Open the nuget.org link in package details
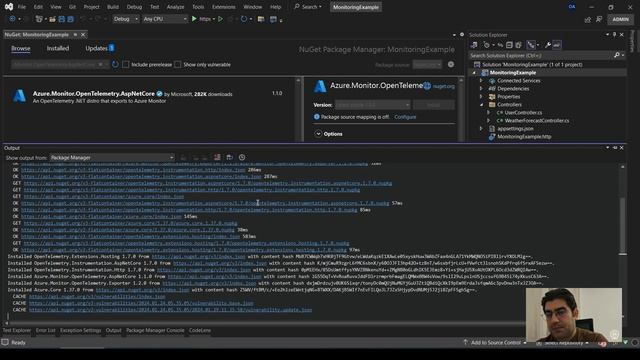Image resolution: width=640 pixels, height=360 pixels. [x=444, y=86]
